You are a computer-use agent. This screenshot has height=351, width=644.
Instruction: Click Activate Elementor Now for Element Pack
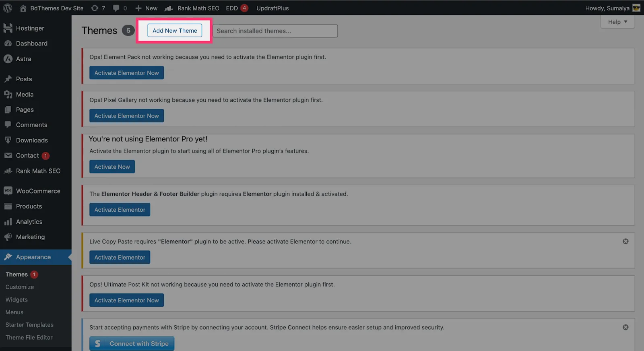[126, 73]
